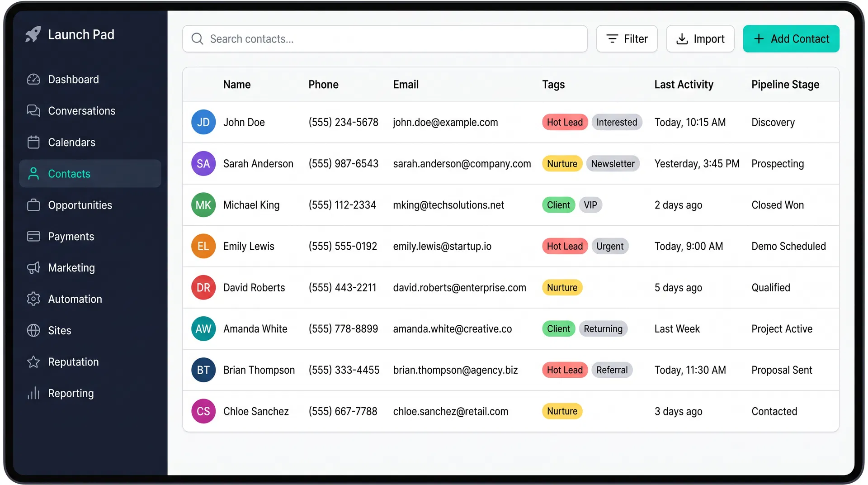Click the Reputation star icon
The width and height of the screenshot is (868, 485).
[33, 361]
